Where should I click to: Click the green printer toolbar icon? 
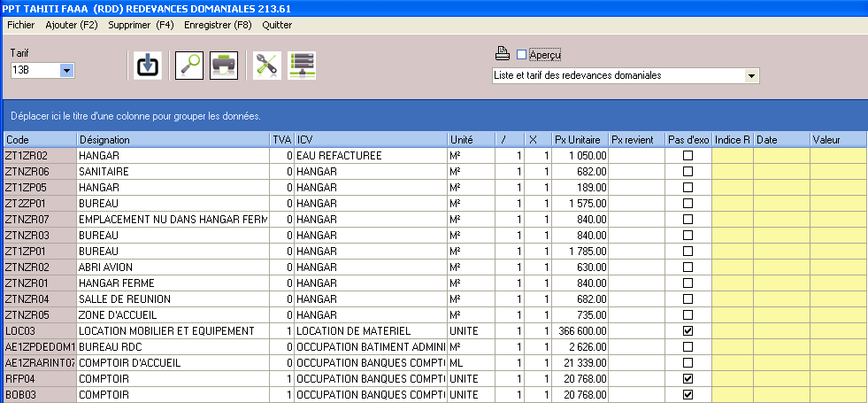[224, 65]
